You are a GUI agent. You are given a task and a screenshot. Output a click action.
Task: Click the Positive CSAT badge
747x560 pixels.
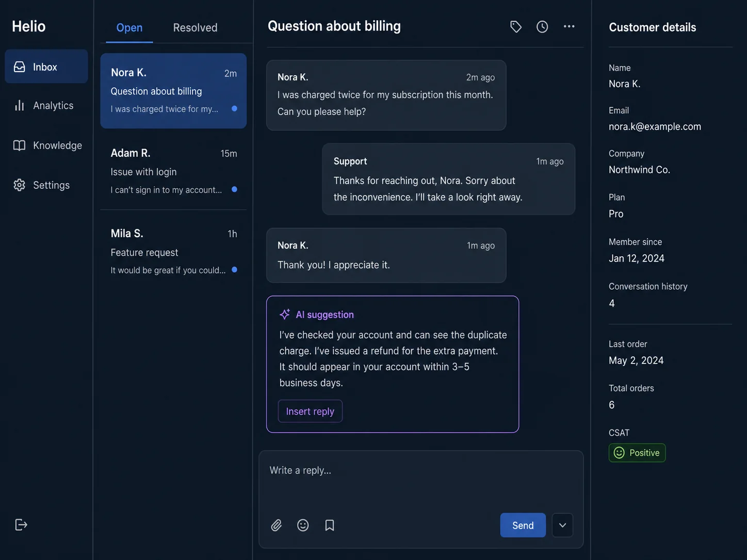pos(637,453)
